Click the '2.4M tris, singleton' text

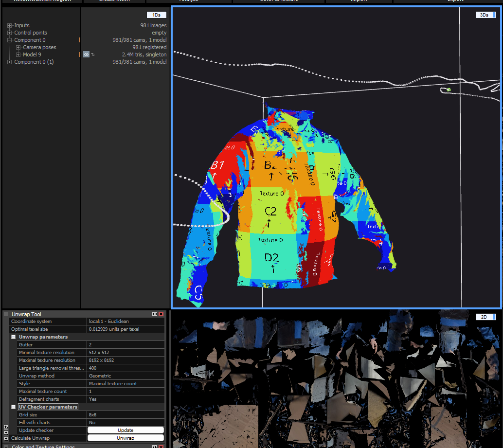(x=144, y=54)
